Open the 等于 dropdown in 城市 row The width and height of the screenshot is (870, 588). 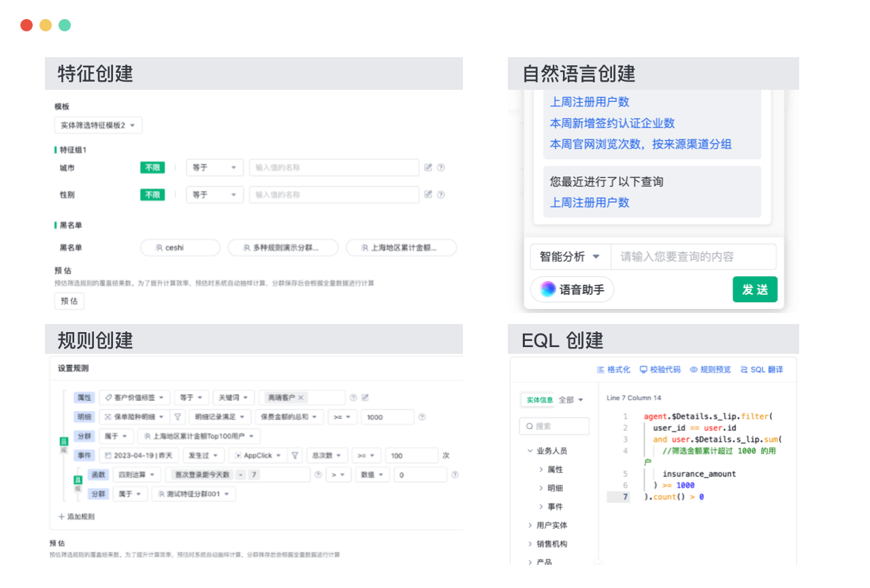(x=214, y=167)
